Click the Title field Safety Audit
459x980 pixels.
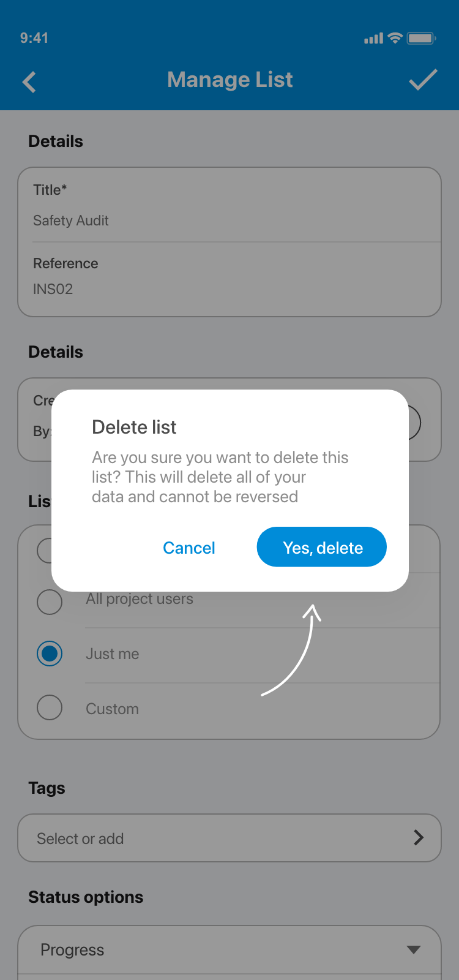[71, 221]
